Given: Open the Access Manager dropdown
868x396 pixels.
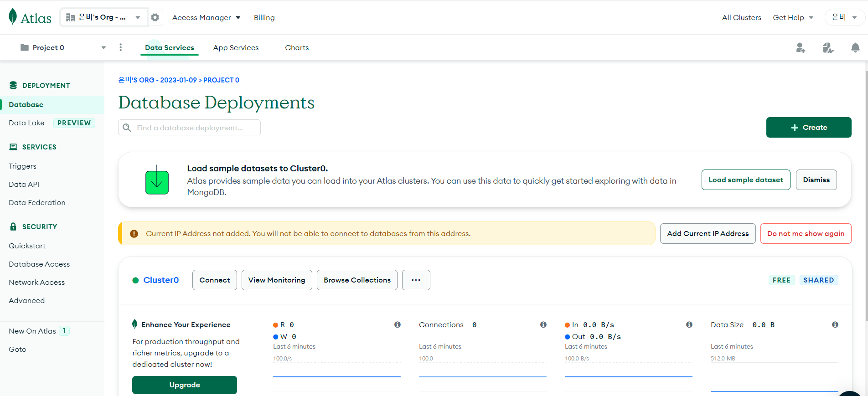Looking at the screenshot, I should [x=206, y=17].
